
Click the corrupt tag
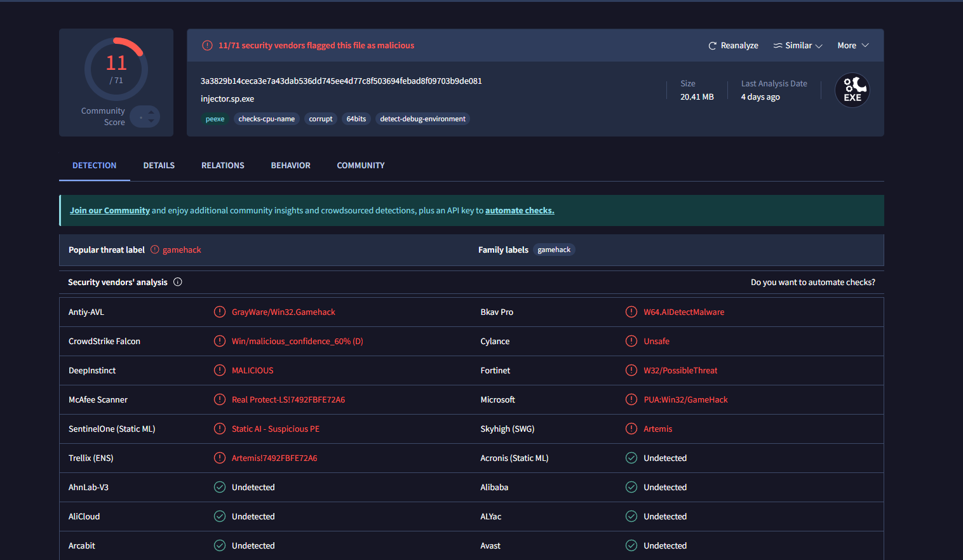tap(321, 119)
